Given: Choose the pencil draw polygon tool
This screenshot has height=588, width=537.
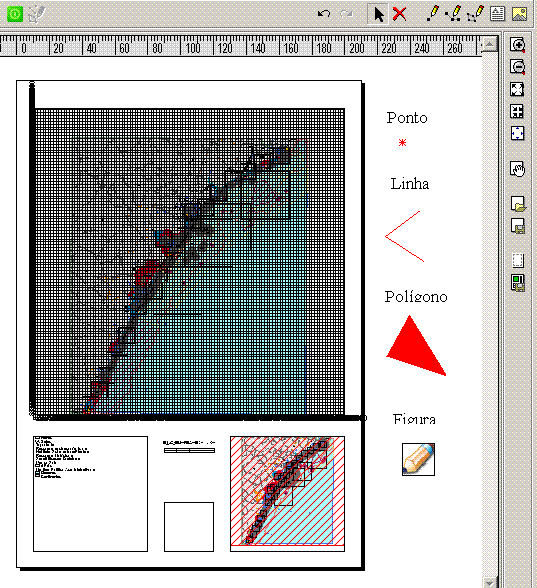Looking at the screenshot, I should click(476, 14).
